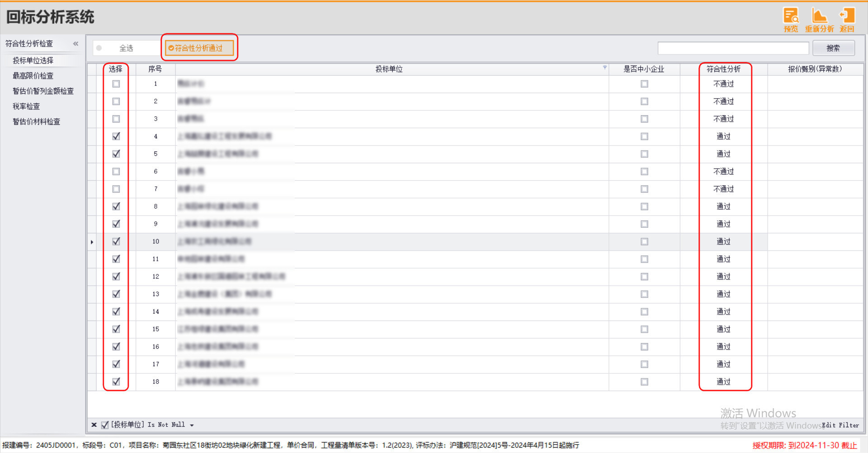The image size is (868, 453).
Task: Click the 重新分析 re-analyze icon
Action: click(x=819, y=20)
